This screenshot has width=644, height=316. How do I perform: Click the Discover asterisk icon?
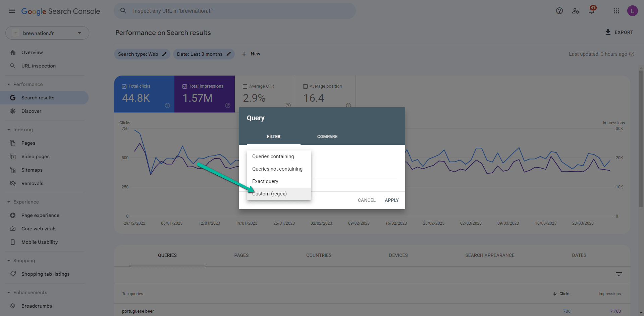13,111
